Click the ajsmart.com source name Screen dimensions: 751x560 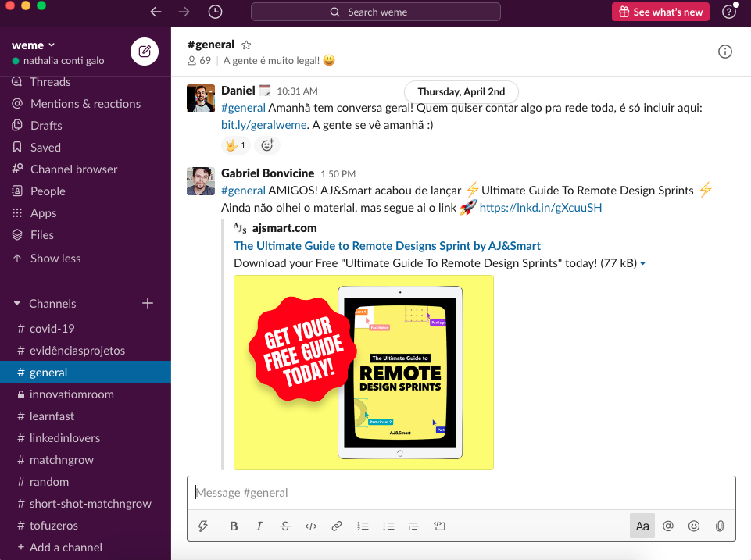click(x=284, y=228)
